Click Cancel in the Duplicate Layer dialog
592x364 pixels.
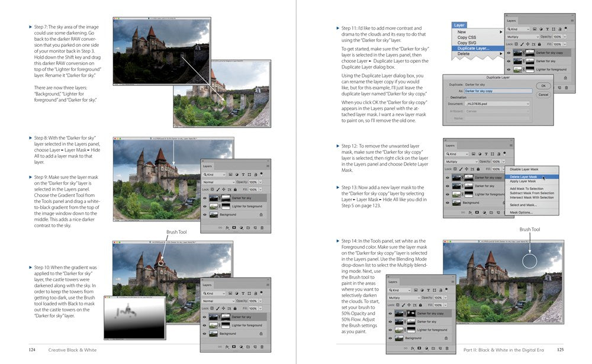coord(543,95)
